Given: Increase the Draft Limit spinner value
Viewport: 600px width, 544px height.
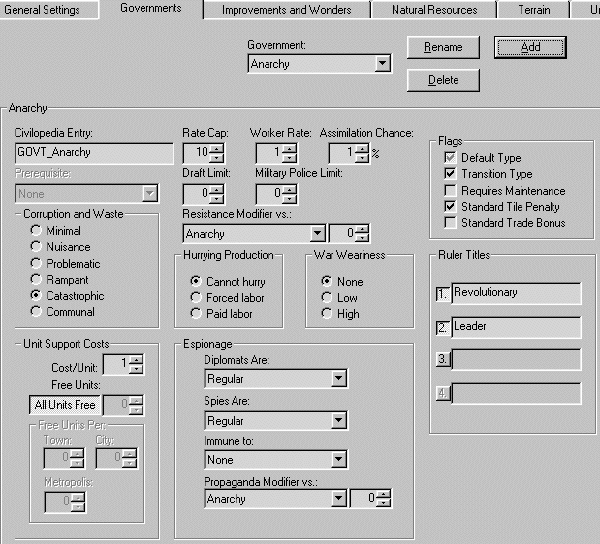Looking at the screenshot, I should (x=217, y=188).
